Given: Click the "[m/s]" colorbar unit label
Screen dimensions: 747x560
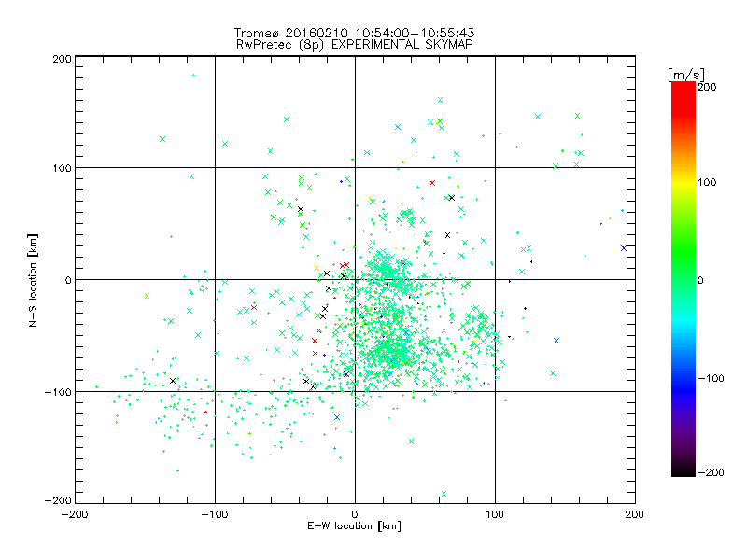Looking at the screenshot, I should (686, 75).
